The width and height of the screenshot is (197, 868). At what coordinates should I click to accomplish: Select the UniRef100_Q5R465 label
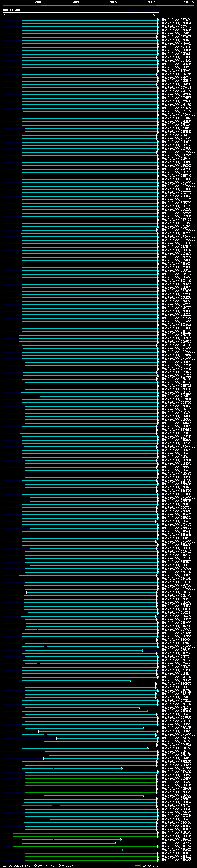tap(176, 277)
